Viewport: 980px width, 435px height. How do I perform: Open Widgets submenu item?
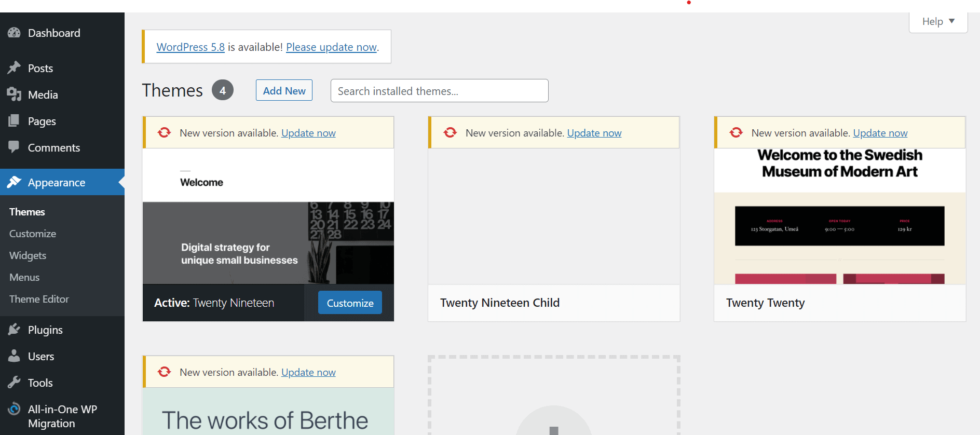click(28, 255)
